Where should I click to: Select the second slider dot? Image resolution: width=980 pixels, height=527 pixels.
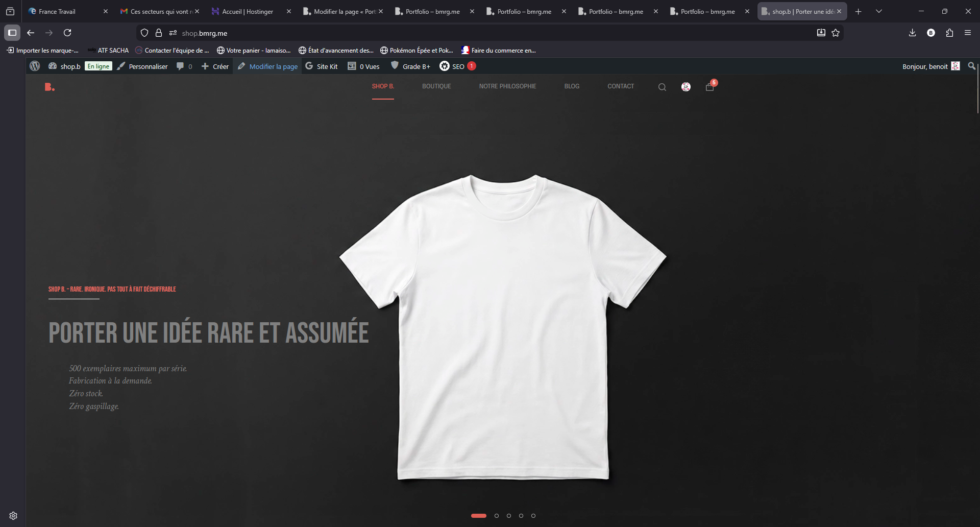click(x=497, y=516)
